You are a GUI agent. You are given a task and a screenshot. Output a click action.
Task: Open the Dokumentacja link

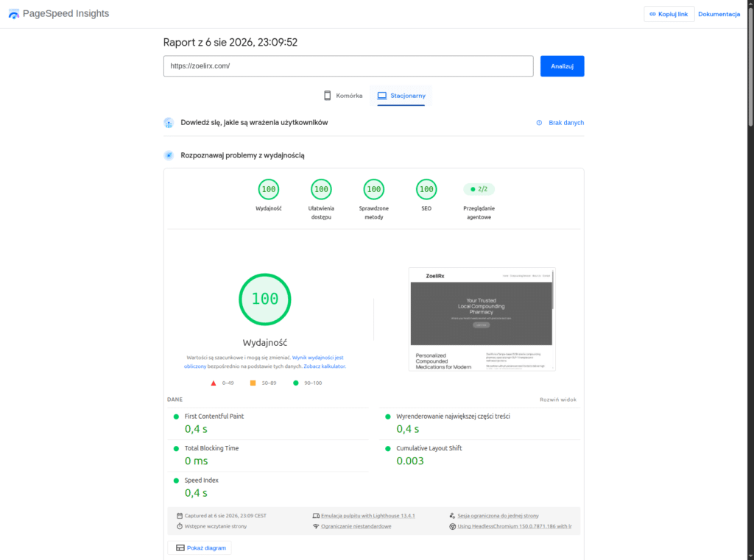tap(719, 14)
